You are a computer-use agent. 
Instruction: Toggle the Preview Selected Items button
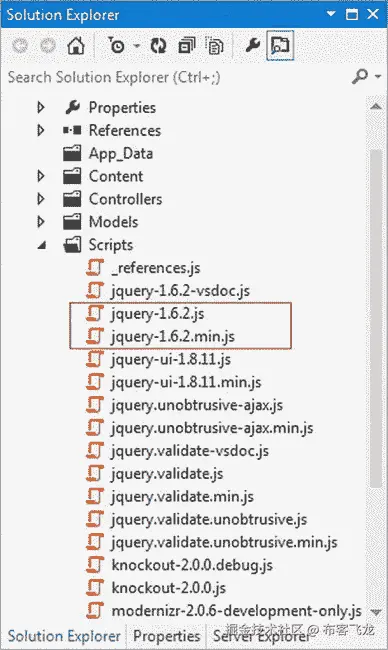tap(280, 45)
